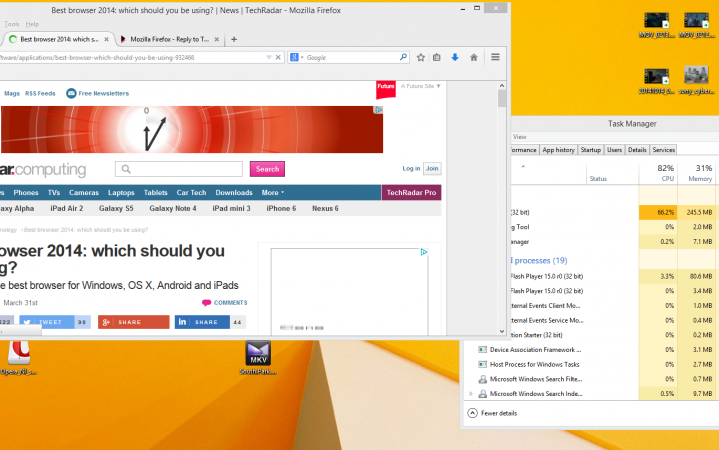This screenshot has height=450, width=719.
Task: Select Device Association Framework process row
Action: [x=592, y=350]
